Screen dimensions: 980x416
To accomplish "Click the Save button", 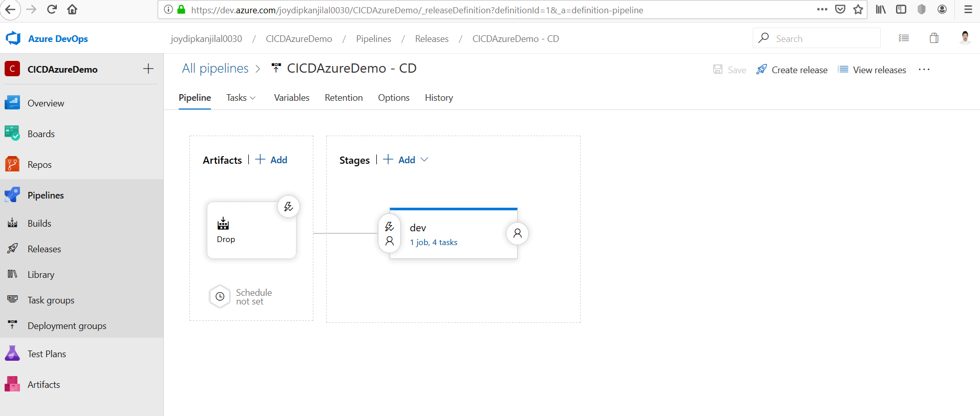I will 730,70.
